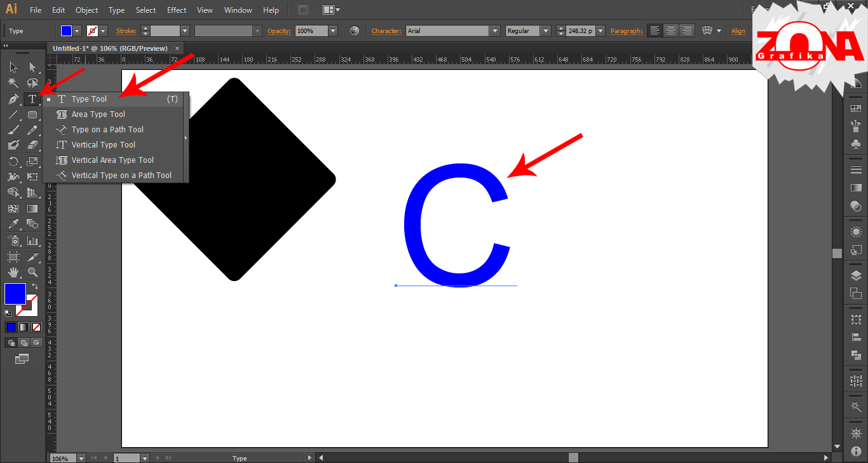Open the Regular font style dropdown
This screenshot has height=463, width=868.
pyautogui.click(x=545, y=31)
